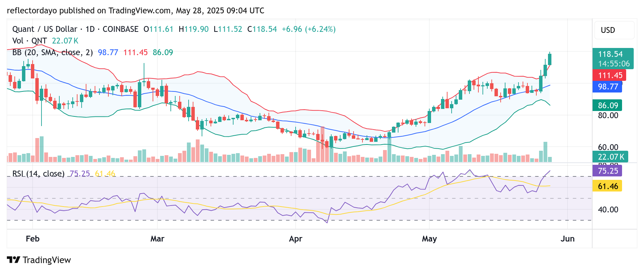Click the published-by caption at top
The height and width of the screenshot is (272, 644).
point(135,11)
